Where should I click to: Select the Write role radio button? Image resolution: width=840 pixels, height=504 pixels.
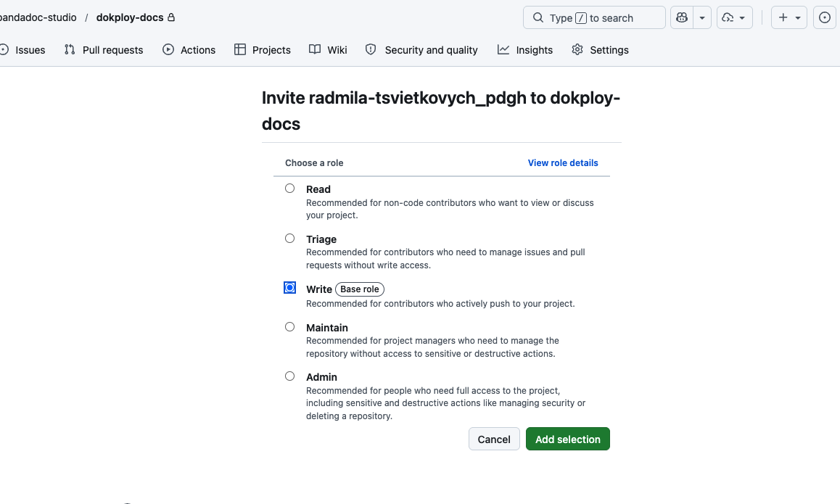290,288
